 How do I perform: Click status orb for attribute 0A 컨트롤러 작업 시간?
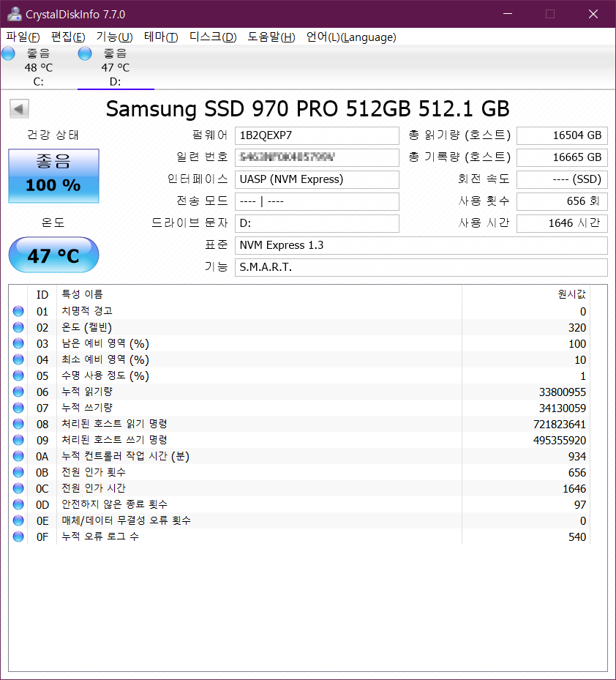click(x=18, y=456)
